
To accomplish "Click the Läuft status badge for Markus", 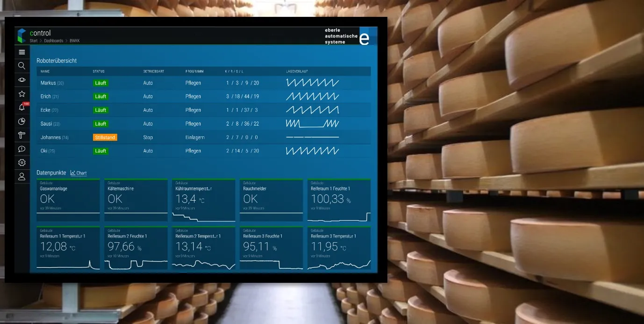I will (100, 83).
